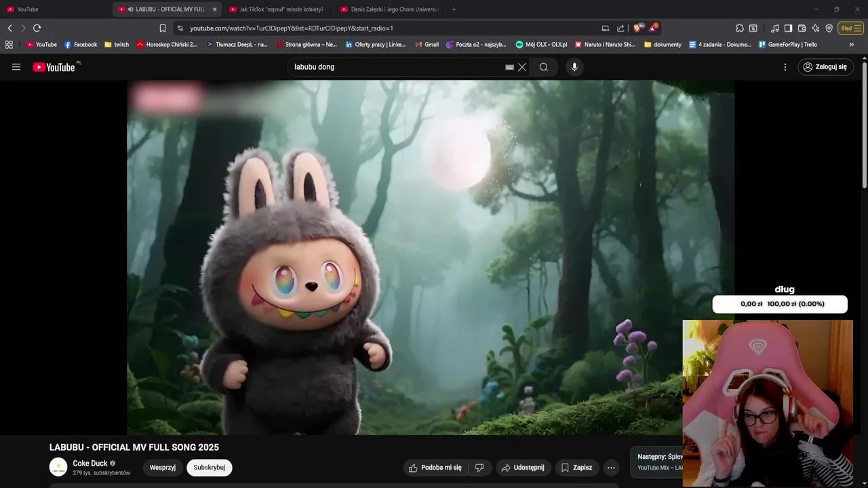Click the Zaloguj się sign-in button

point(825,67)
